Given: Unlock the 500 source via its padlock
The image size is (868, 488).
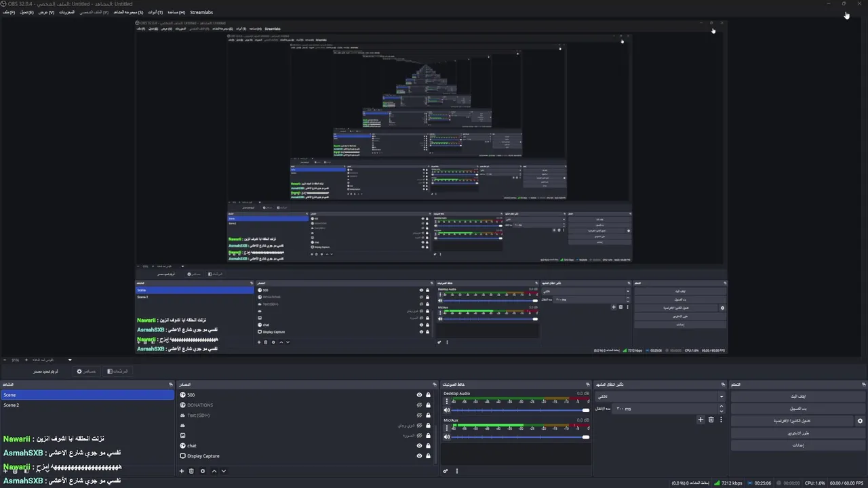Looking at the screenshot, I should click(428, 395).
